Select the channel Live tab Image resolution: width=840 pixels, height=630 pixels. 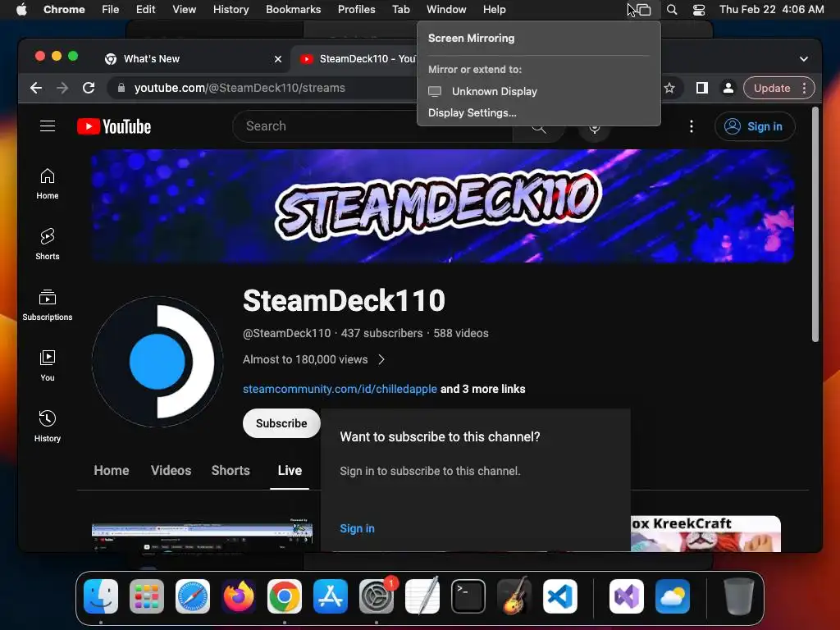tap(290, 470)
